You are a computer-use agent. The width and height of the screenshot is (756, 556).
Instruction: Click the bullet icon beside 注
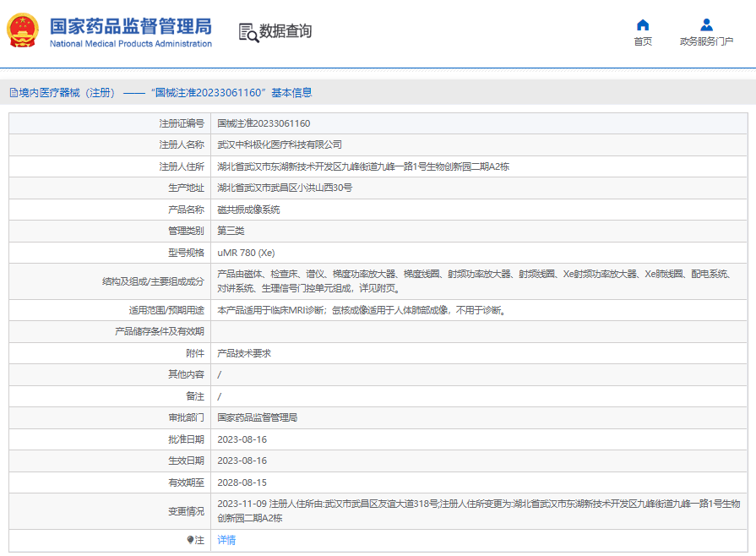click(190, 540)
